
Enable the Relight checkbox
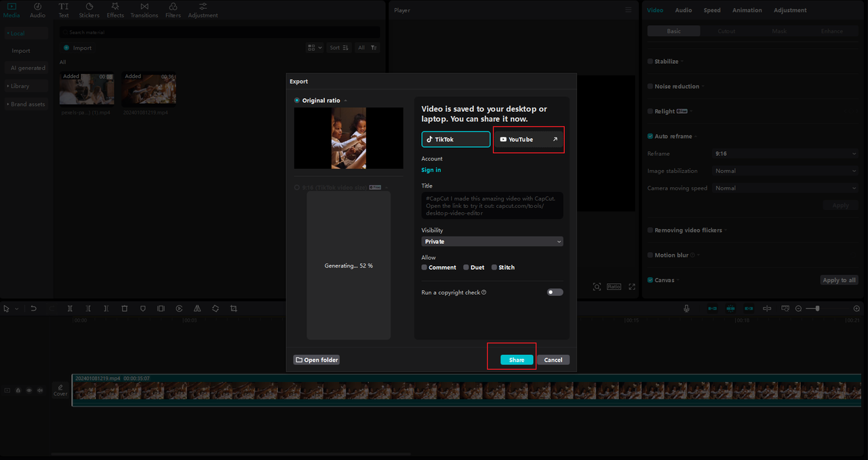[650, 111]
